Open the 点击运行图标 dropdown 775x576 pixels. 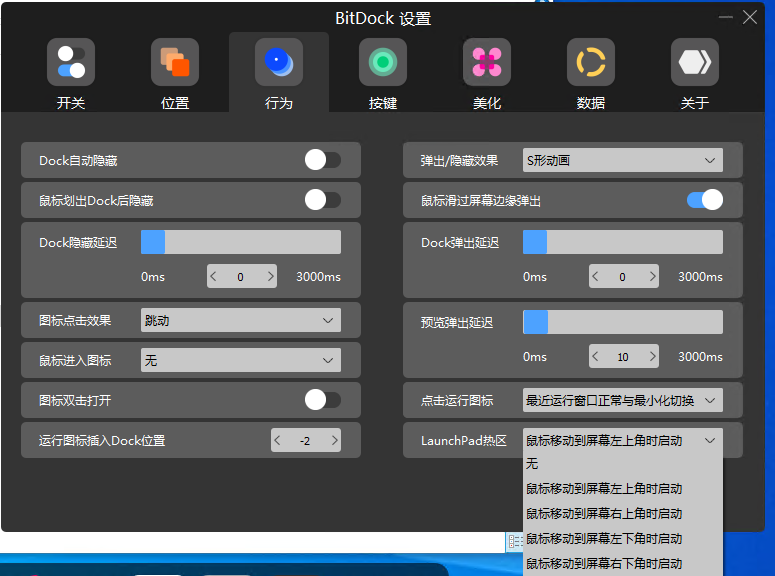click(x=623, y=400)
